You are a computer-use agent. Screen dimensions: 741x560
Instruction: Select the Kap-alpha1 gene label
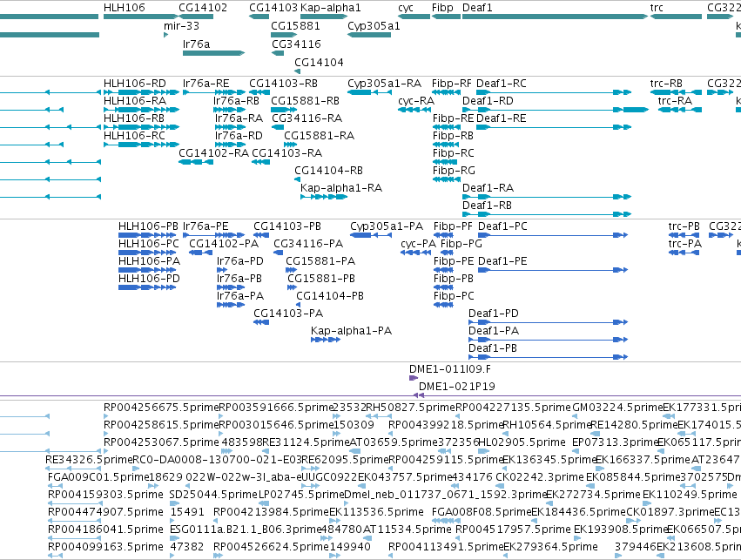click(x=330, y=8)
